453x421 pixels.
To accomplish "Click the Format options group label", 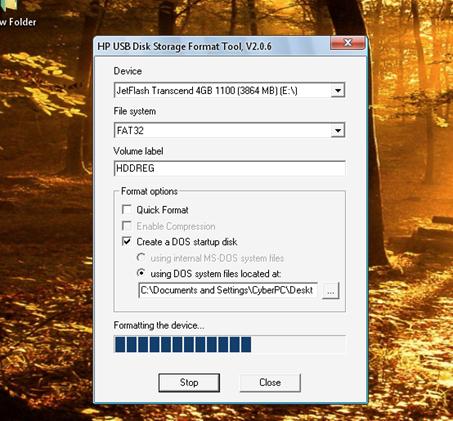I will point(149,191).
